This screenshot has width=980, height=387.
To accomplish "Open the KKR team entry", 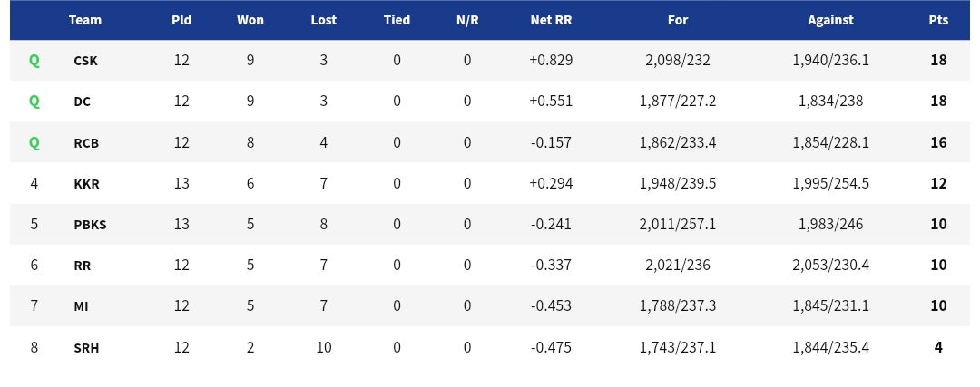I will 86,183.
